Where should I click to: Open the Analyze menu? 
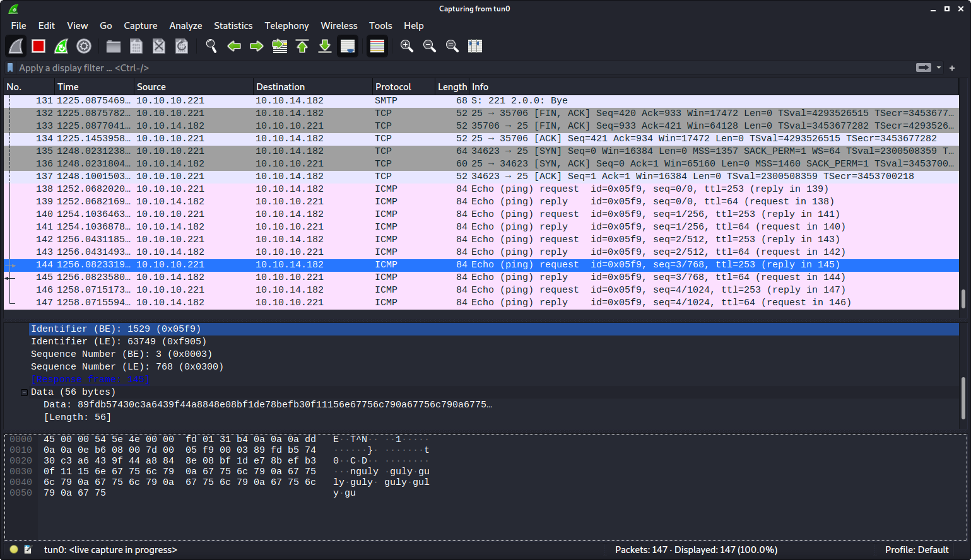[185, 26]
